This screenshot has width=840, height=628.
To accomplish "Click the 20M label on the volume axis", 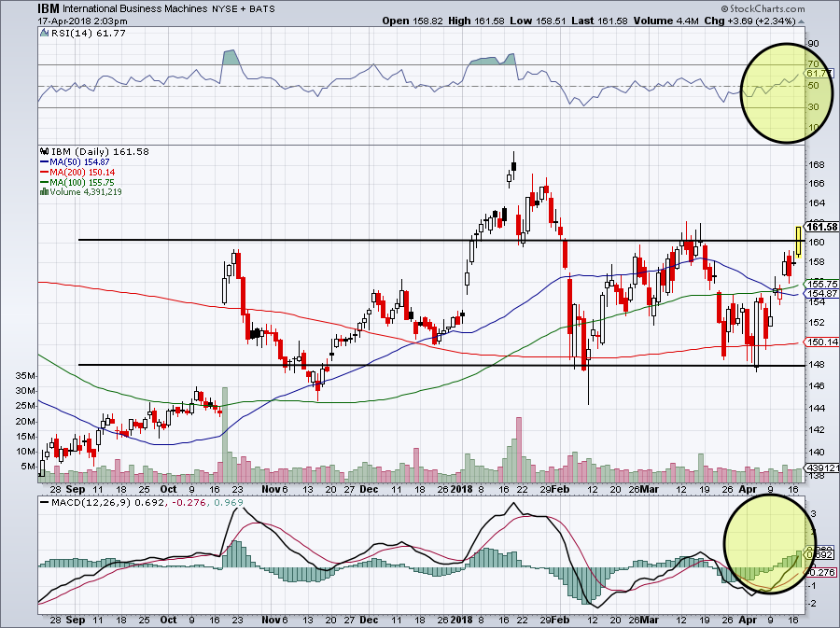I will [25, 422].
